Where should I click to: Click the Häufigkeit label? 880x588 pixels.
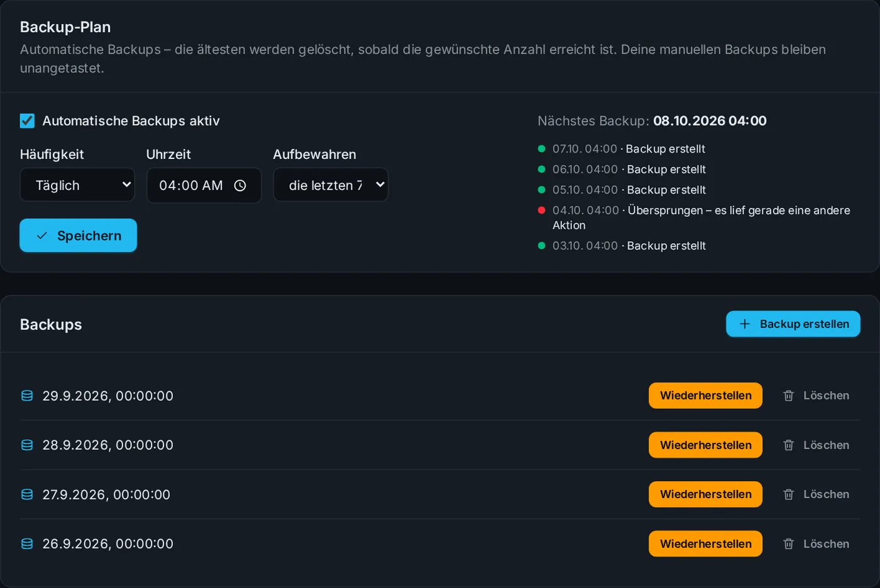[52, 155]
